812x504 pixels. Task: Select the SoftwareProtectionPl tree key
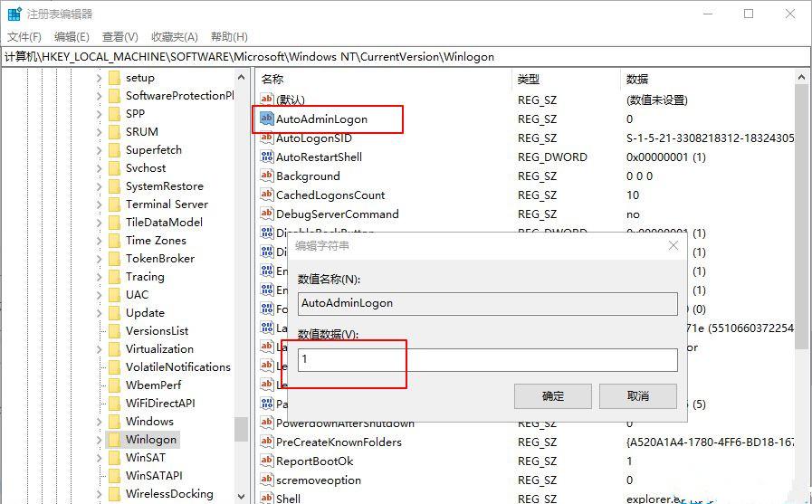[x=179, y=96]
